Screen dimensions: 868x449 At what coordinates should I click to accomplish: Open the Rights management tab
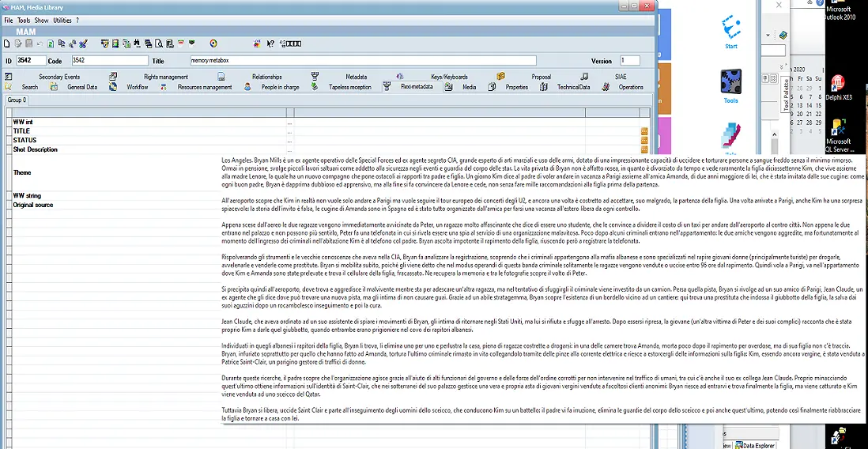(x=166, y=77)
